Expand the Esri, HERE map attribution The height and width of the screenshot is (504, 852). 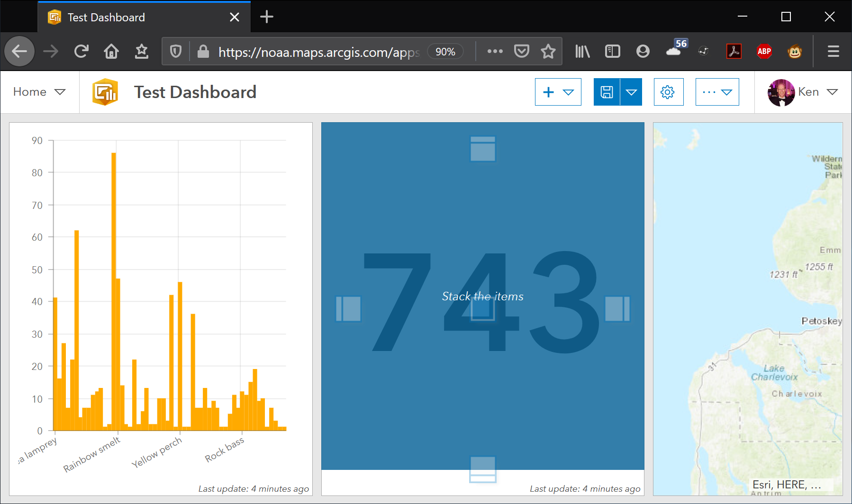coord(787,485)
